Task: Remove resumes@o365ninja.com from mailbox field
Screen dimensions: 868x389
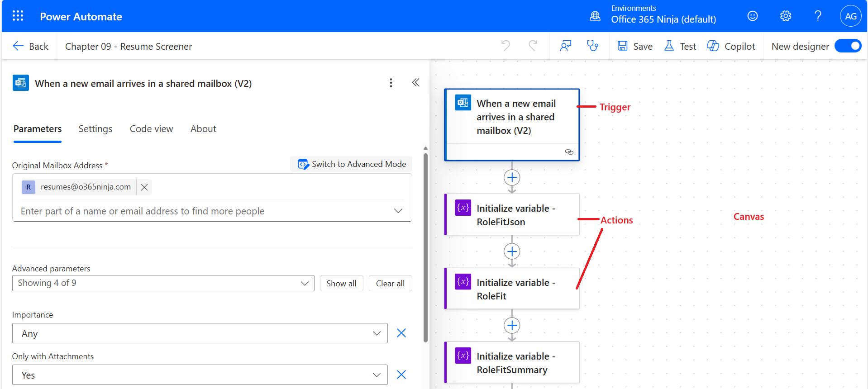Action: [x=144, y=187]
